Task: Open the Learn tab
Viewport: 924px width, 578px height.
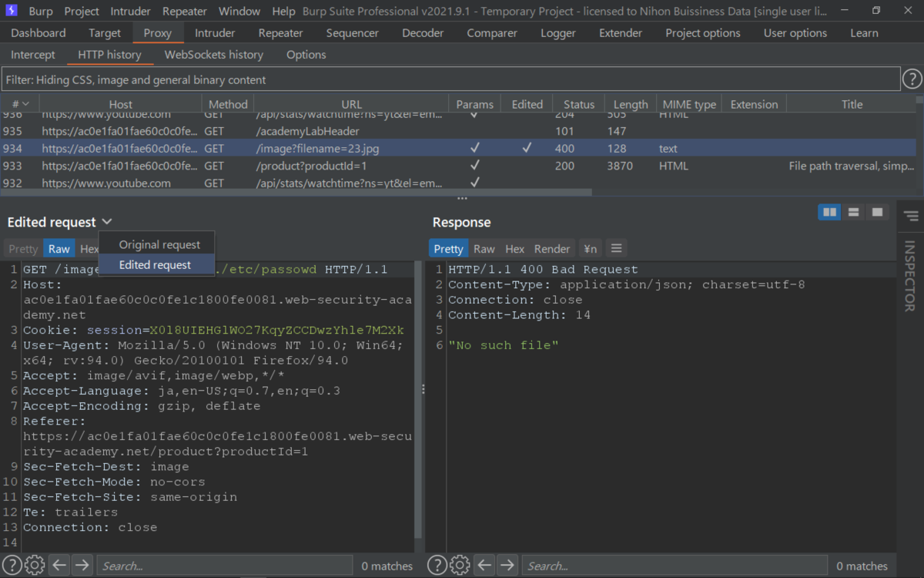Action: click(864, 33)
